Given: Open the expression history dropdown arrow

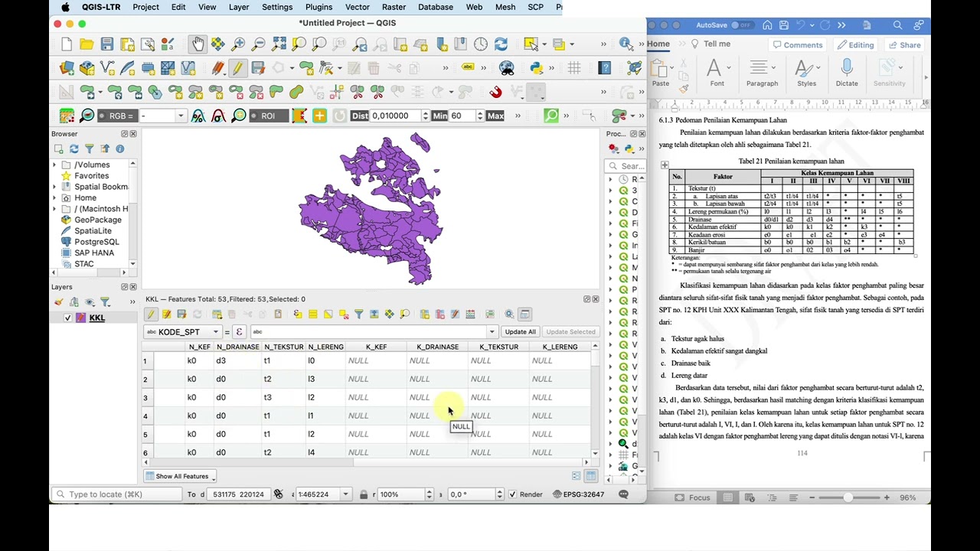Looking at the screenshot, I should 492,332.
